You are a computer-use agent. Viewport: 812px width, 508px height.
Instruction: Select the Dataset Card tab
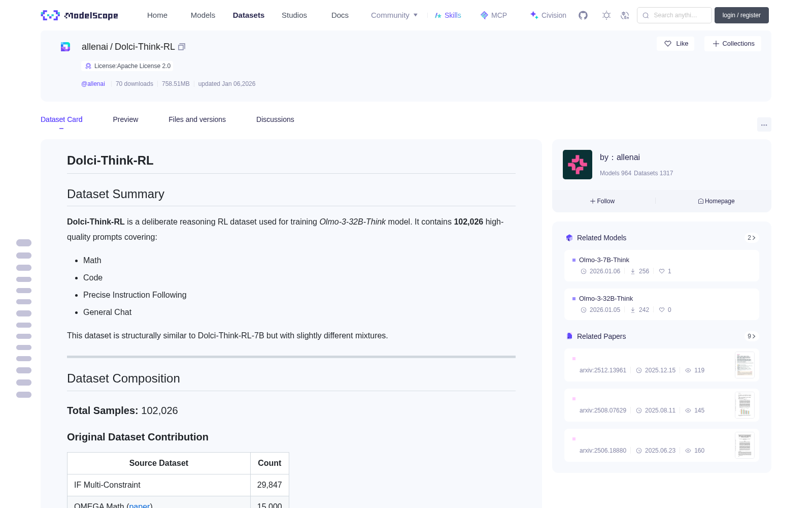[x=61, y=119]
